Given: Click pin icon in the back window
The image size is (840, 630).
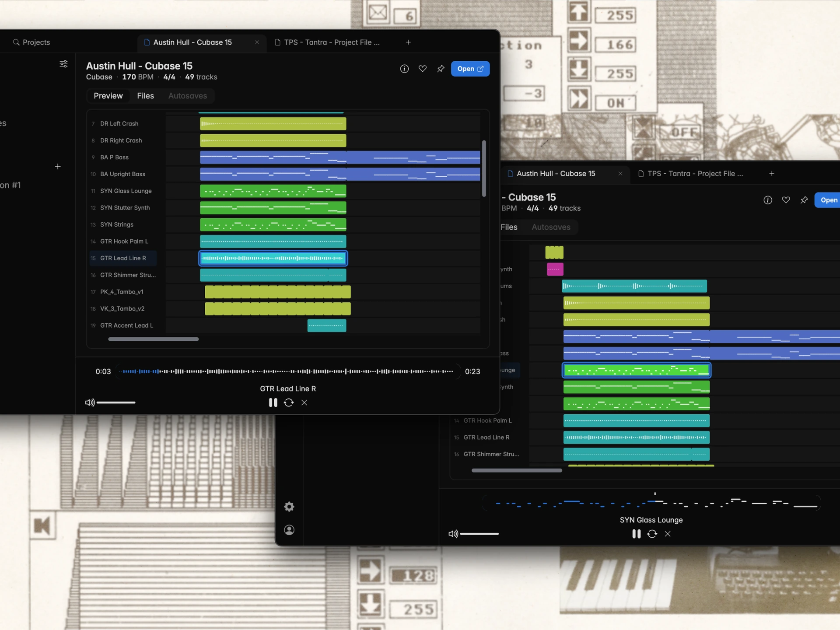Looking at the screenshot, I should [804, 200].
